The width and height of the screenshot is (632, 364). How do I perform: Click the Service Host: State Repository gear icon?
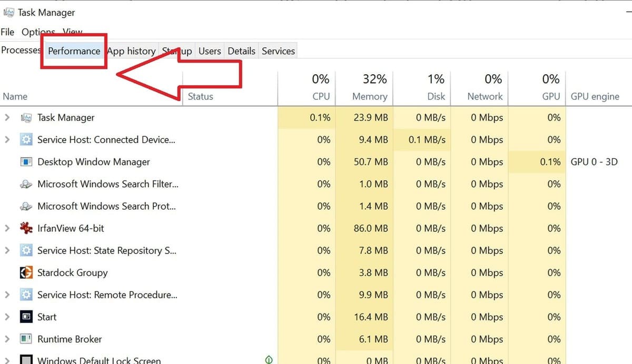click(x=26, y=250)
